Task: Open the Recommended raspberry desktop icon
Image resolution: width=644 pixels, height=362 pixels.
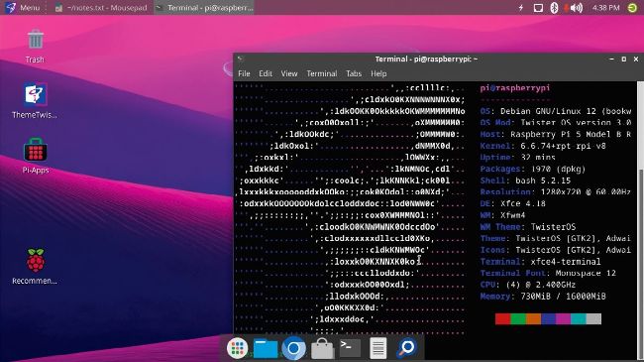Action: point(36,266)
